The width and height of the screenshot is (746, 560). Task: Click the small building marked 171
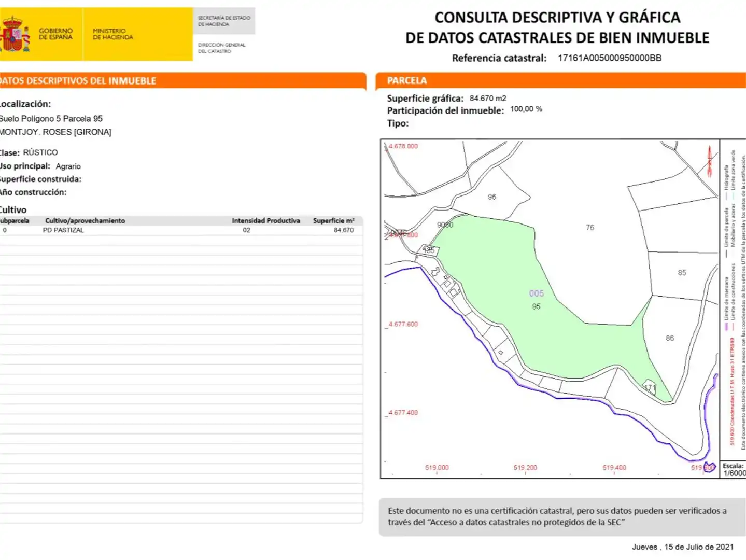[650, 387]
